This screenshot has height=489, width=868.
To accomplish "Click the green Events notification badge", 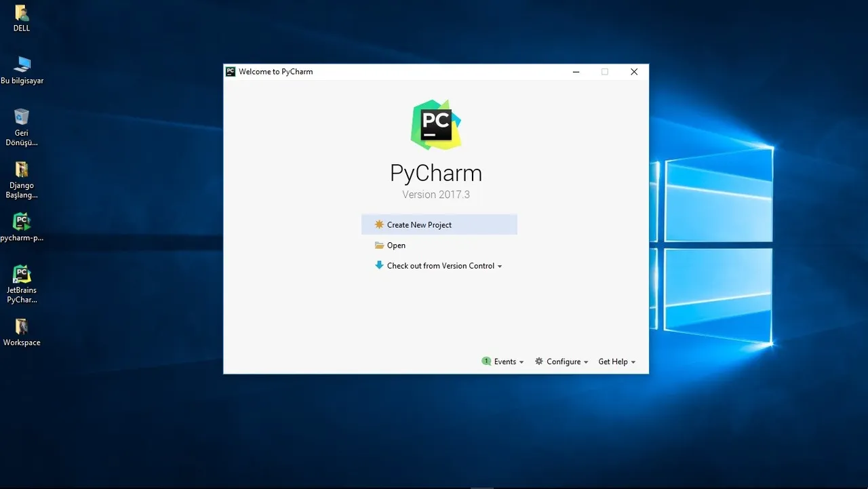I will [x=486, y=361].
